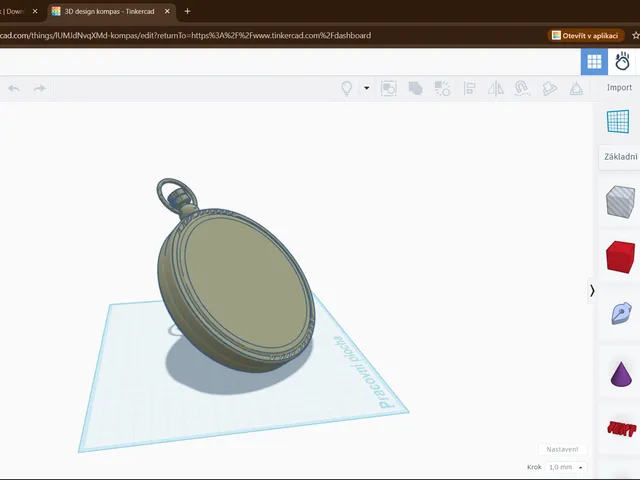Collapse the shapes panel chevron
Screen dimensions: 640x480
pos(592,291)
